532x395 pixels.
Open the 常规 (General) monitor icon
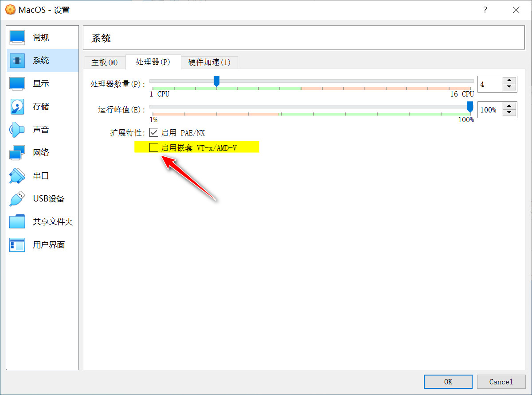[17, 38]
